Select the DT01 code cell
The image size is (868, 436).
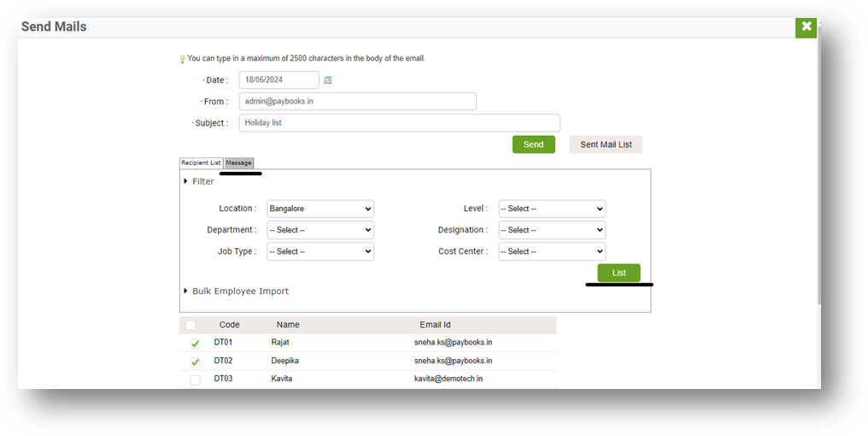coord(223,342)
